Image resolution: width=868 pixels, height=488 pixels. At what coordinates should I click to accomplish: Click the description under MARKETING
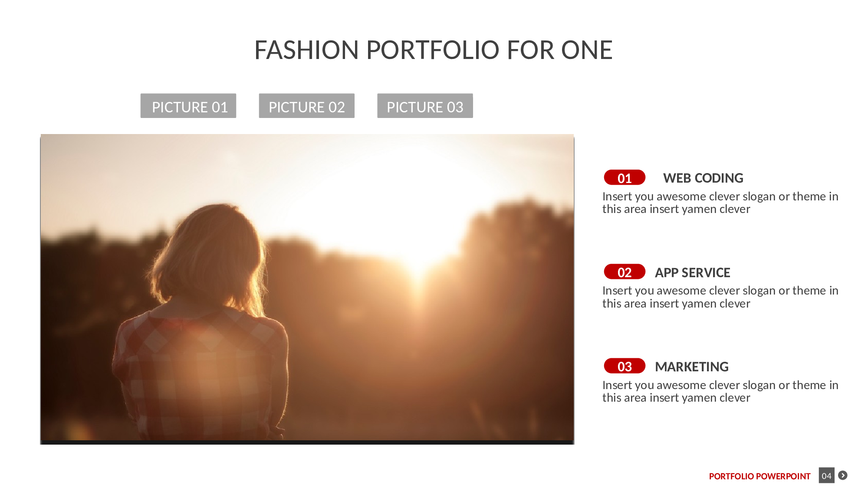tap(720, 391)
